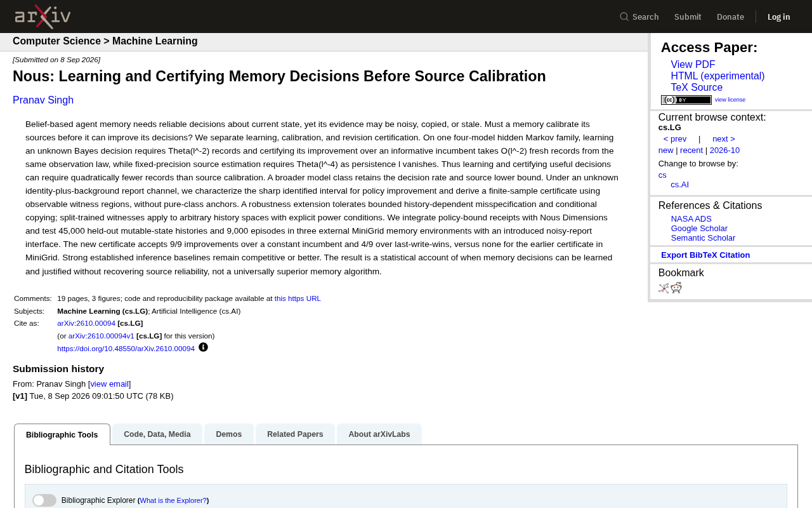Image resolution: width=812 pixels, height=508 pixels.
Task: Open the HTML (experimental) version
Action: 717,76
